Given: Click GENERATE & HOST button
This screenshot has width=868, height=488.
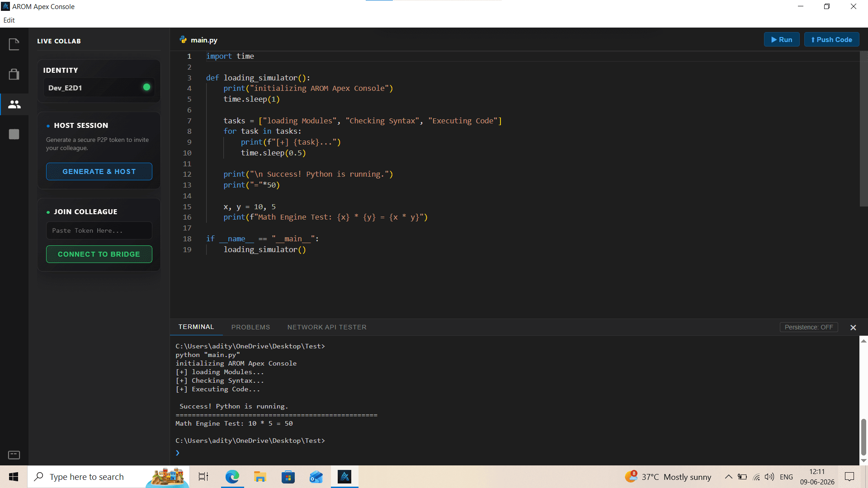Looking at the screenshot, I should [x=99, y=172].
